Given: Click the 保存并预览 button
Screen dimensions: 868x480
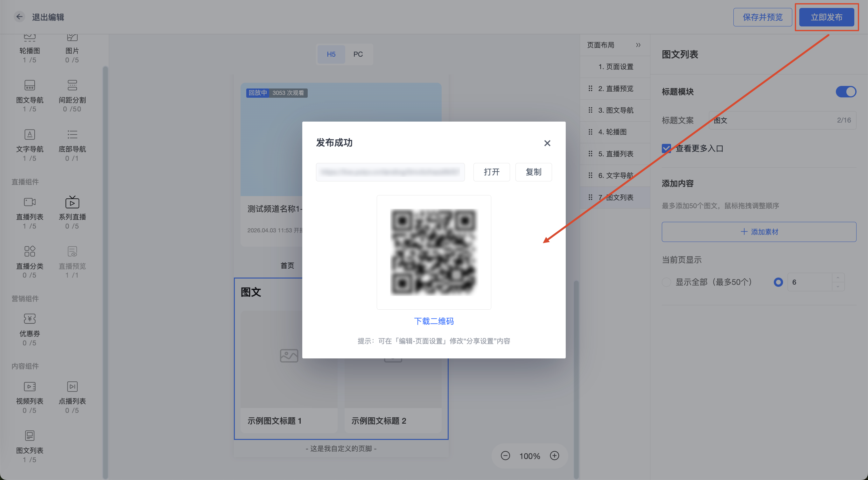Looking at the screenshot, I should 762,17.
